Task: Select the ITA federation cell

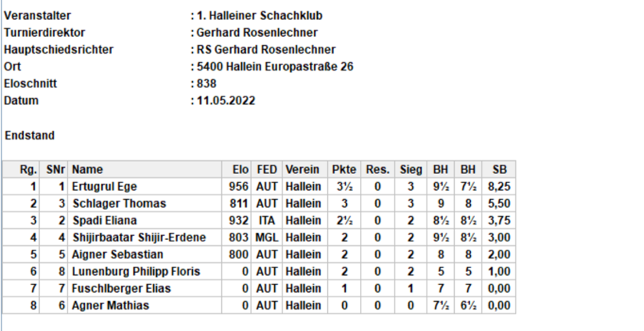Action: pos(267,221)
